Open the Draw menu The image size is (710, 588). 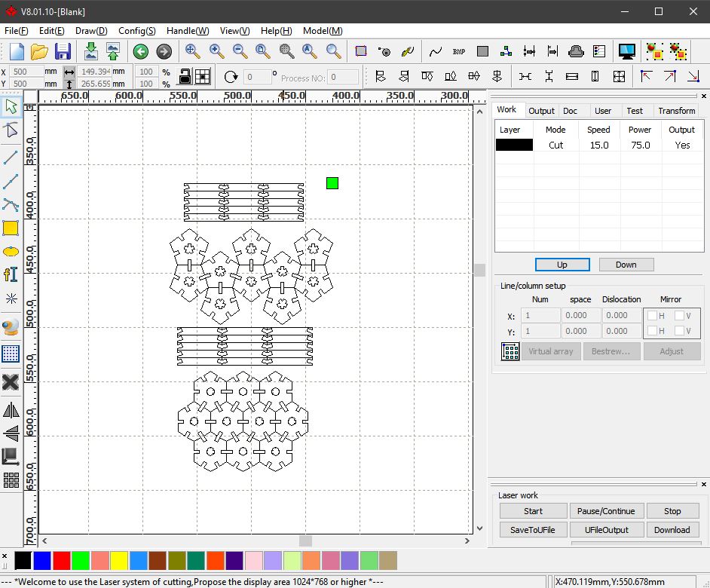[91, 31]
